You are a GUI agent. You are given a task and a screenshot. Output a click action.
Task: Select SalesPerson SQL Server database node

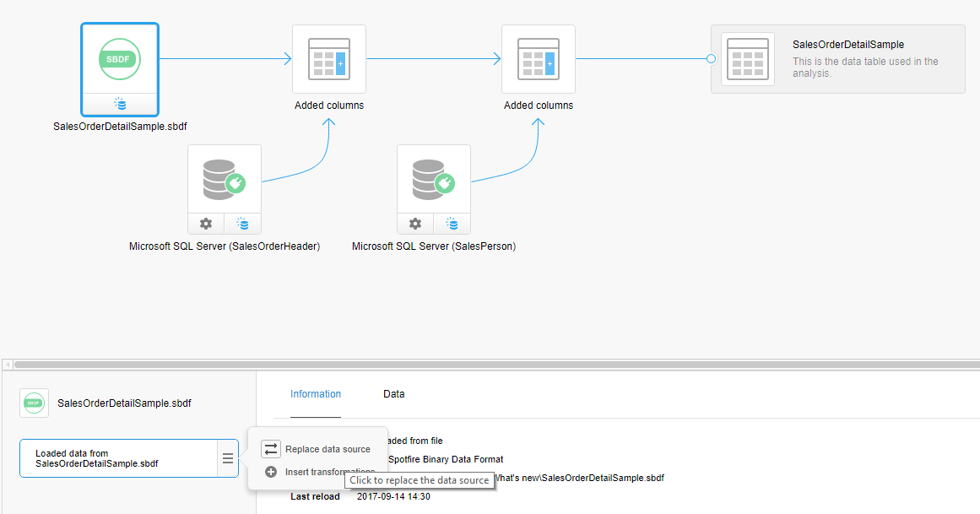(434, 180)
